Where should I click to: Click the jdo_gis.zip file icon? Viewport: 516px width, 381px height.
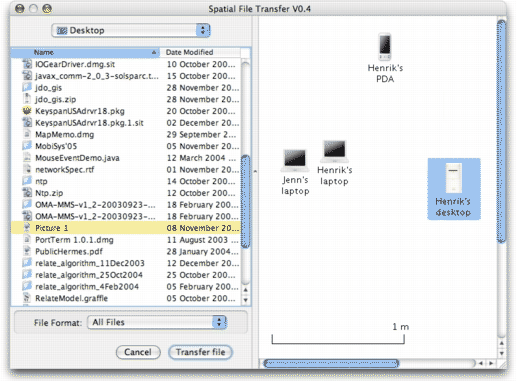coord(27,99)
